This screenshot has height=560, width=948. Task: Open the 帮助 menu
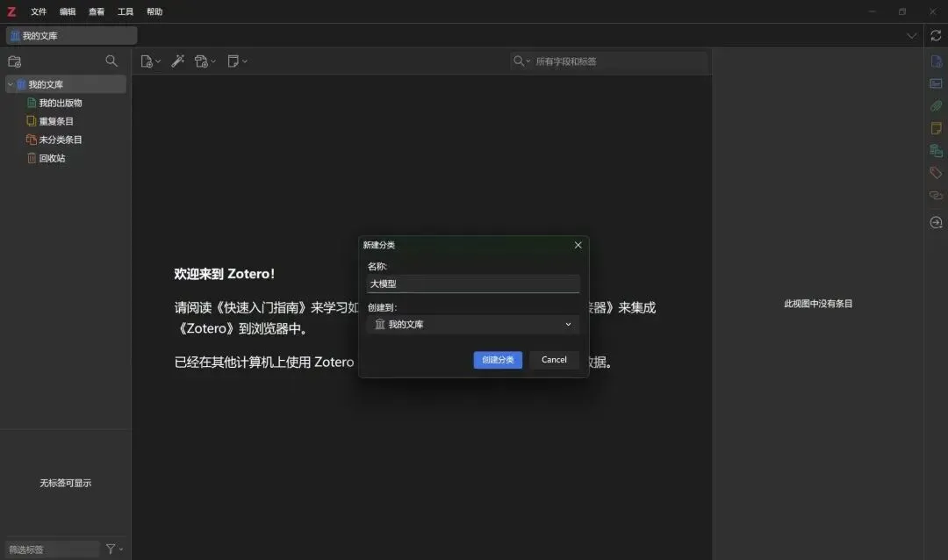(154, 11)
